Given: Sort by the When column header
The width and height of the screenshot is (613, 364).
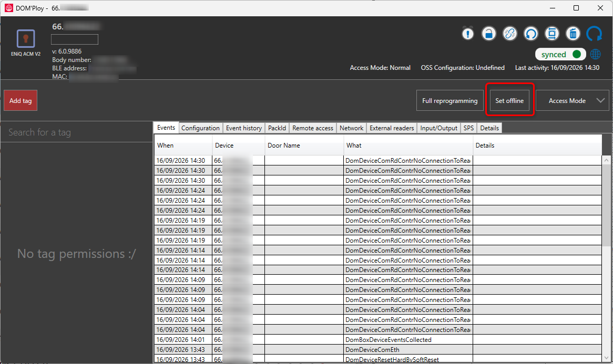Looking at the screenshot, I should (183, 145).
